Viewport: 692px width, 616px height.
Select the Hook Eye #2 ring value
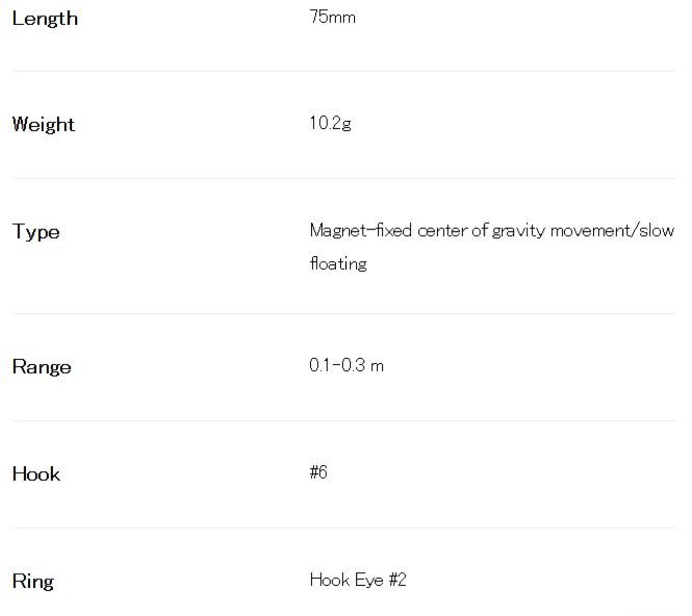click(x=358, y=580)
